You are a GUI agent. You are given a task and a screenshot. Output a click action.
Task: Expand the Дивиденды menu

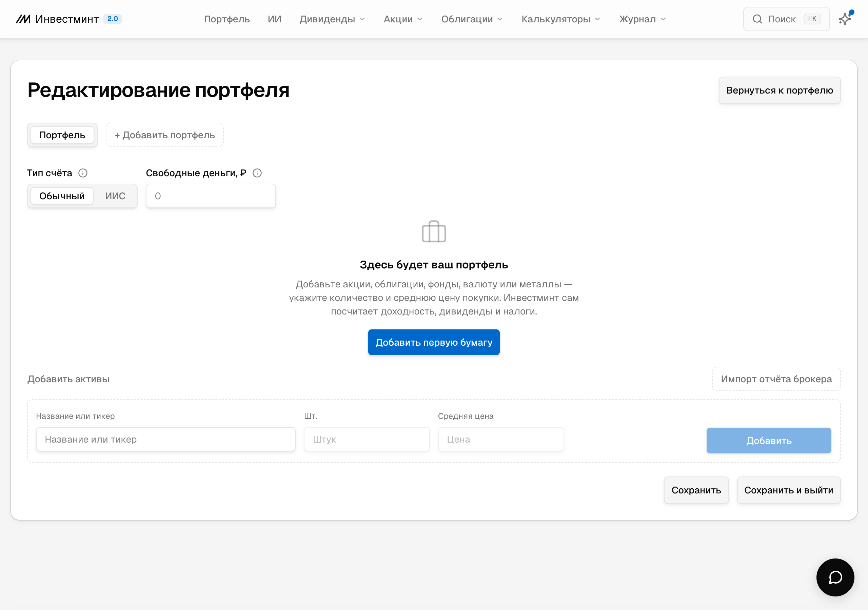point(332,19)
